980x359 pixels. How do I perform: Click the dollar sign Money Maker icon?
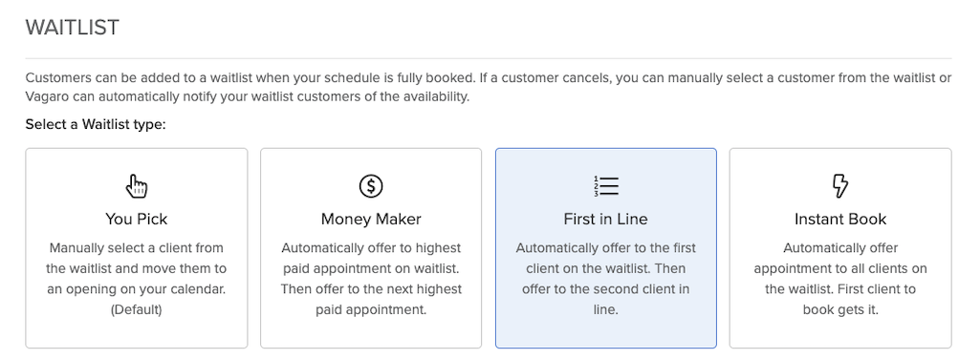coord(371,186)
